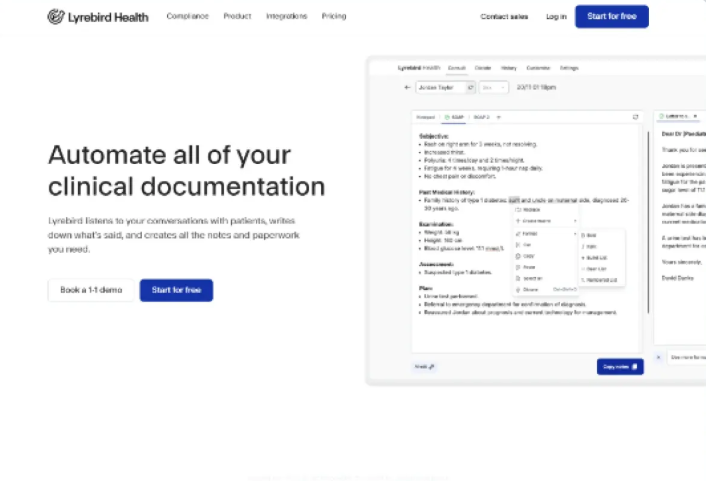Choose Cut in the context menu

pos(546,245)
